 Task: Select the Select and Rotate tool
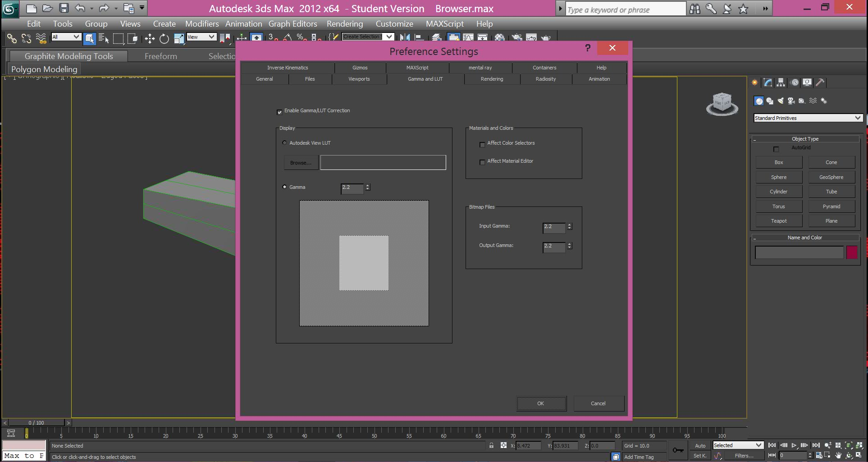coord(164,39)
